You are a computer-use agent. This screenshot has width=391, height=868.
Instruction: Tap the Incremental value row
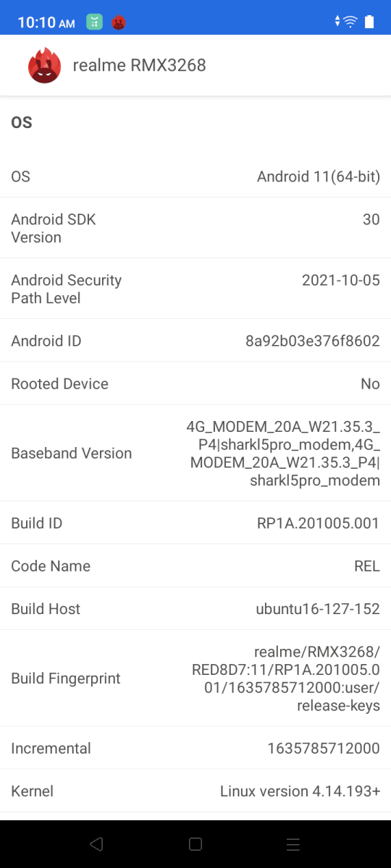(x=195, y=748)
